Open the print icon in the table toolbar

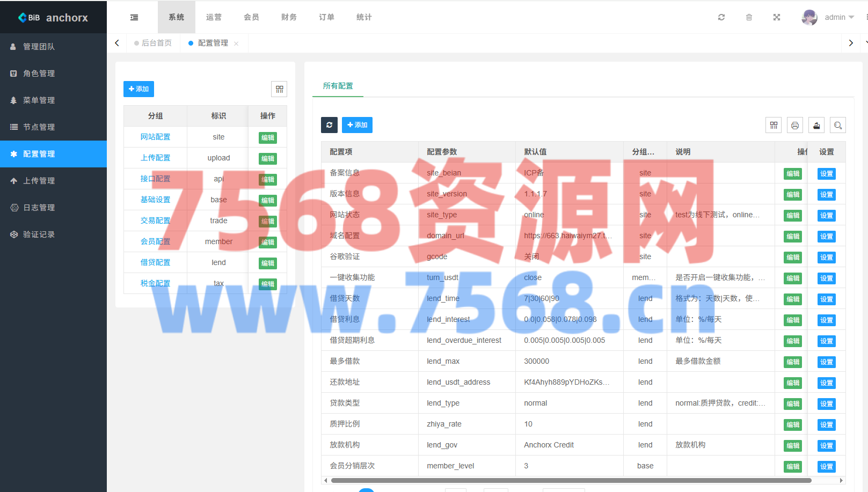(794, 126)
